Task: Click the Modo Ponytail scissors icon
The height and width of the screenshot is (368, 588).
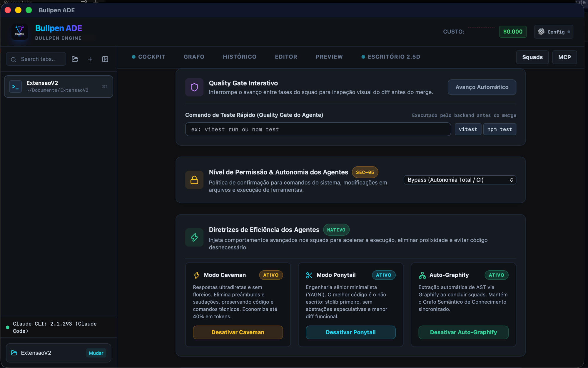Action: [x=309, y=275]
